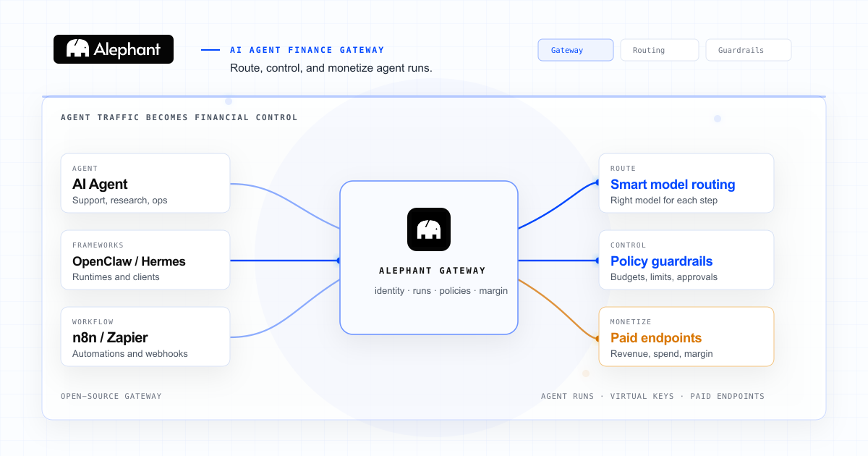Screen dimensions: 868x456
Task: Click 'Budgets, limits, approvals' subtitle
Action: point(664,277)
